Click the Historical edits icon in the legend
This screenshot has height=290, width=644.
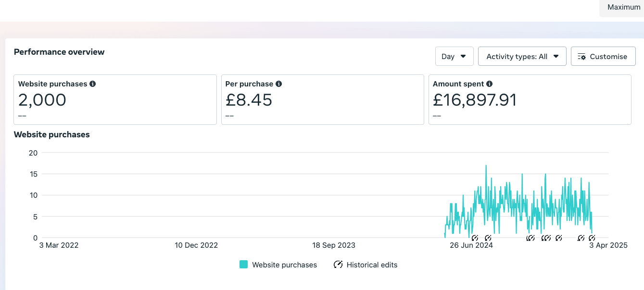click(338, 265)
